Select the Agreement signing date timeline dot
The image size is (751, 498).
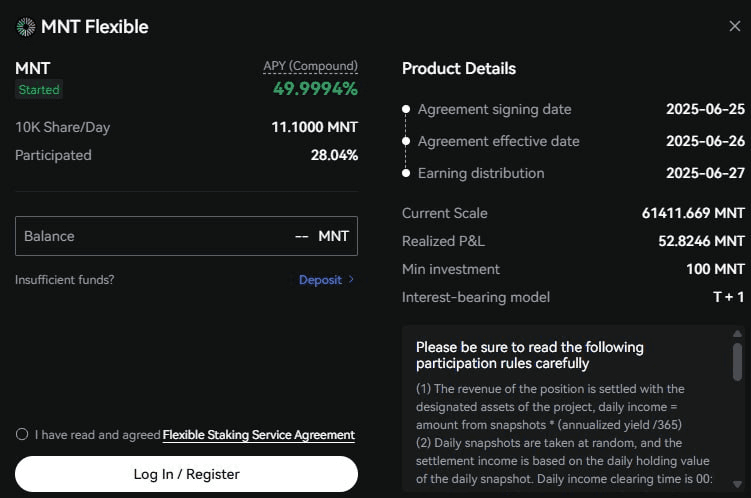406,109
